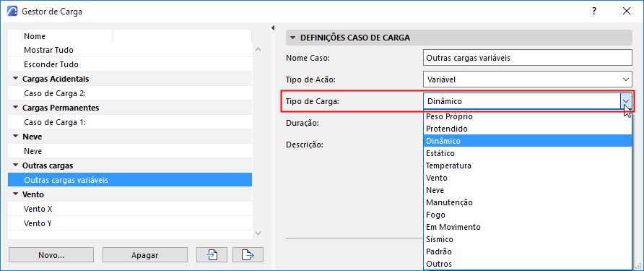Collapse the Vento group
The width and height of the screenshot is (644, 271).
16,194
